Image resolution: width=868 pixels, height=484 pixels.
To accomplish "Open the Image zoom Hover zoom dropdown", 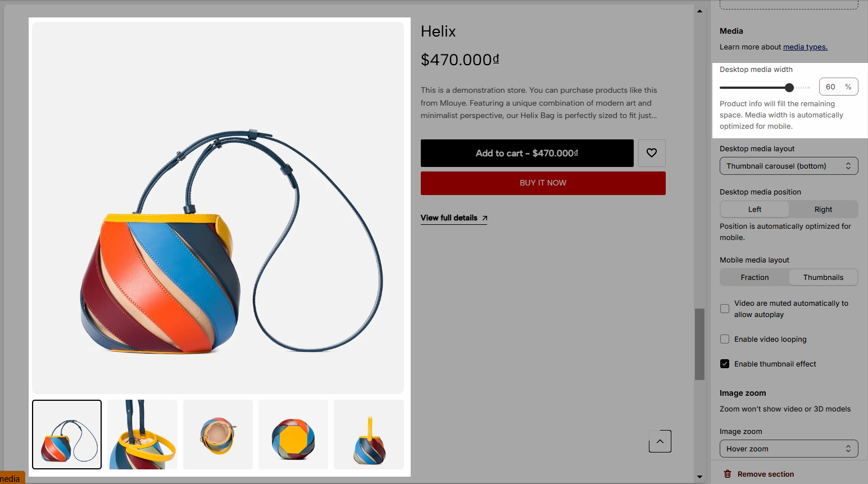I will 789,449.
